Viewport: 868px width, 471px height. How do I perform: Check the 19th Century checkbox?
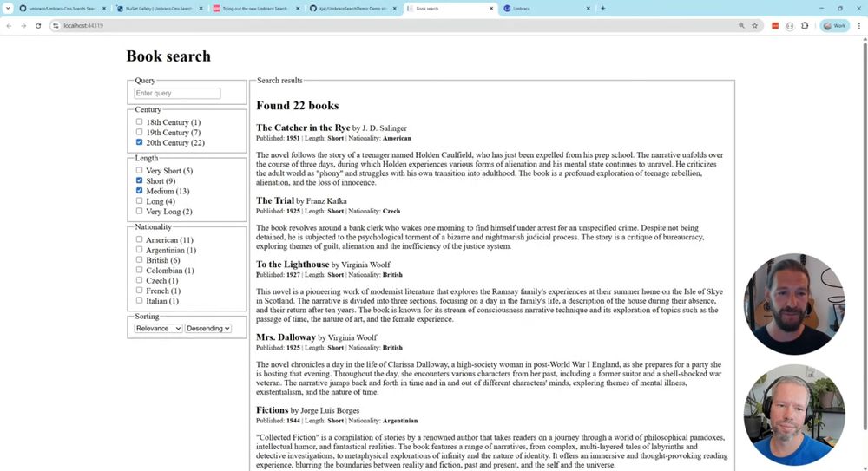point(139,132)
